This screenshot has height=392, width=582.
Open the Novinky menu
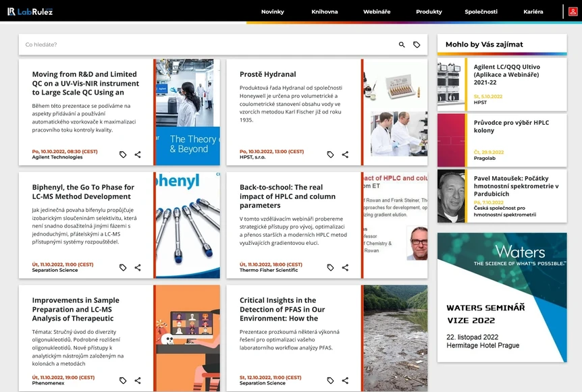coord(273,11)
